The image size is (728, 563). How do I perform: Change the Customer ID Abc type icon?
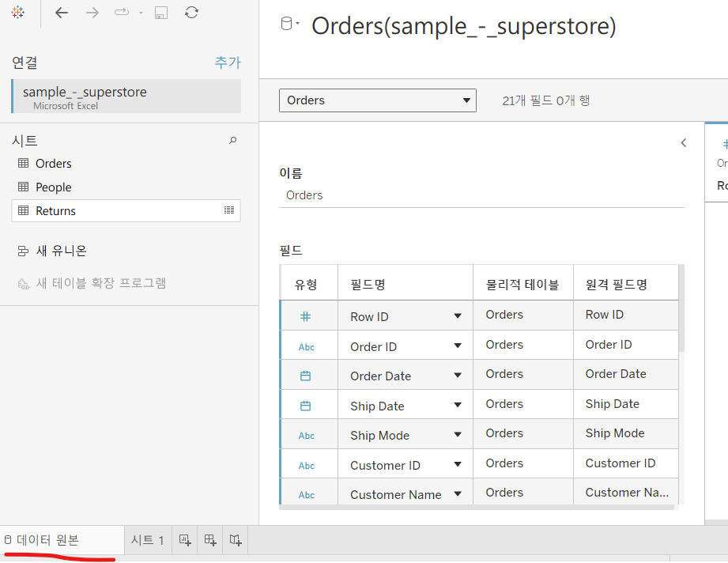pyautogui.click(x=307, y=466)
